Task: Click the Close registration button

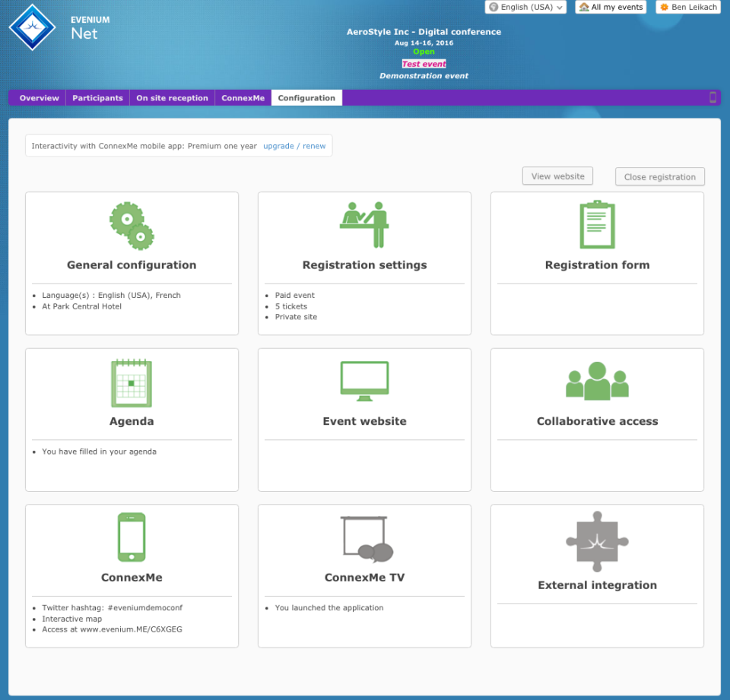Action: point(659,176)
